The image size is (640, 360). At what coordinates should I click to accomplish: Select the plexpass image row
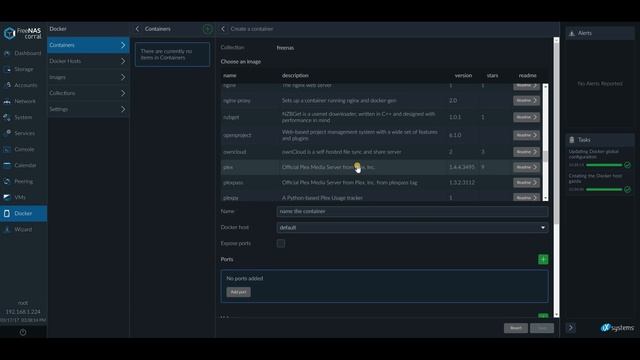click(381, 182)
